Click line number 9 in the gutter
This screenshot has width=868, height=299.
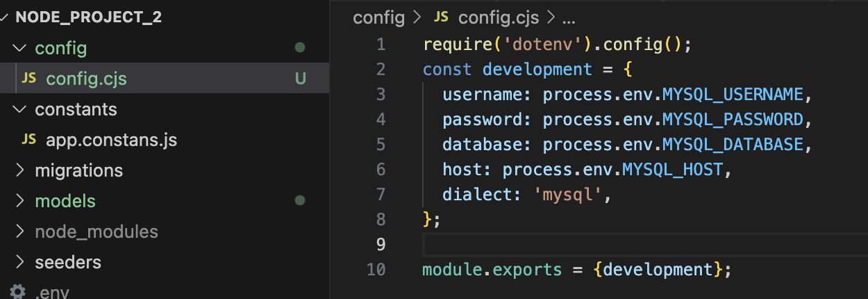[x=380, y=244]
